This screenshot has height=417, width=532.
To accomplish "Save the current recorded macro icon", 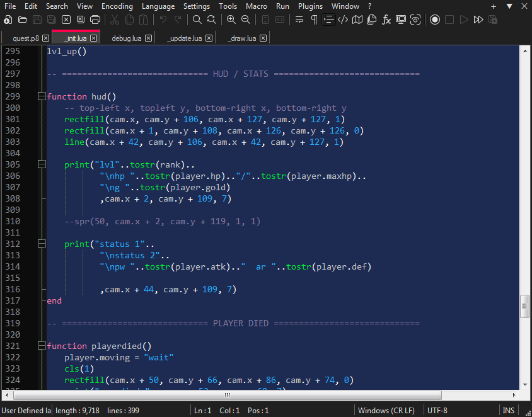I will (x=494, y=20).
